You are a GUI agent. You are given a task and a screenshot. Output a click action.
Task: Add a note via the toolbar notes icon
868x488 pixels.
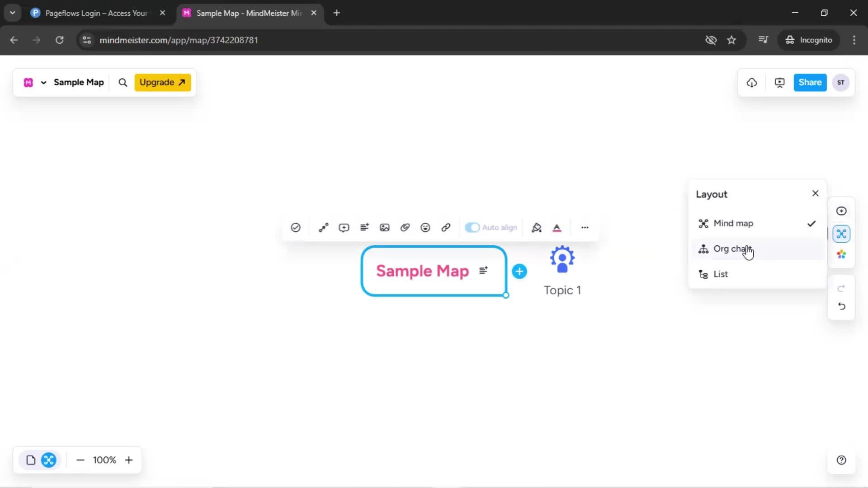coord(364,227)
